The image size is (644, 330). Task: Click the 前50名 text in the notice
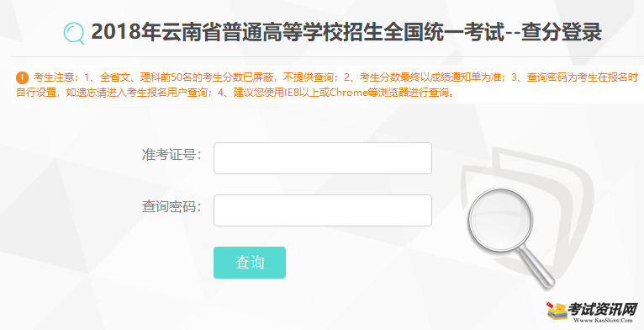click(176, 77)
